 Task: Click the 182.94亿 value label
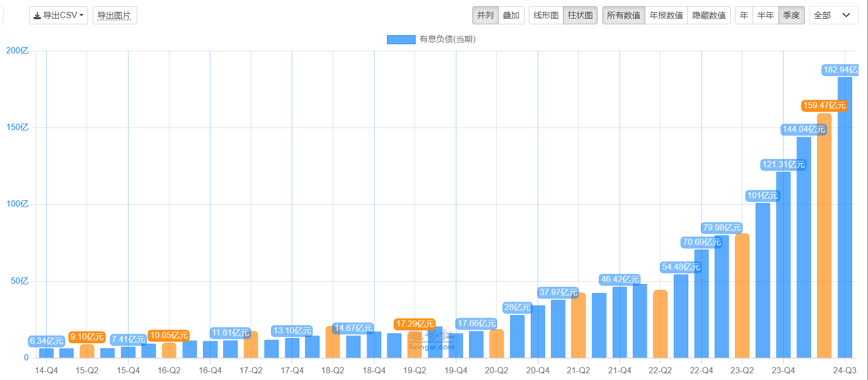tap(841, 70)
